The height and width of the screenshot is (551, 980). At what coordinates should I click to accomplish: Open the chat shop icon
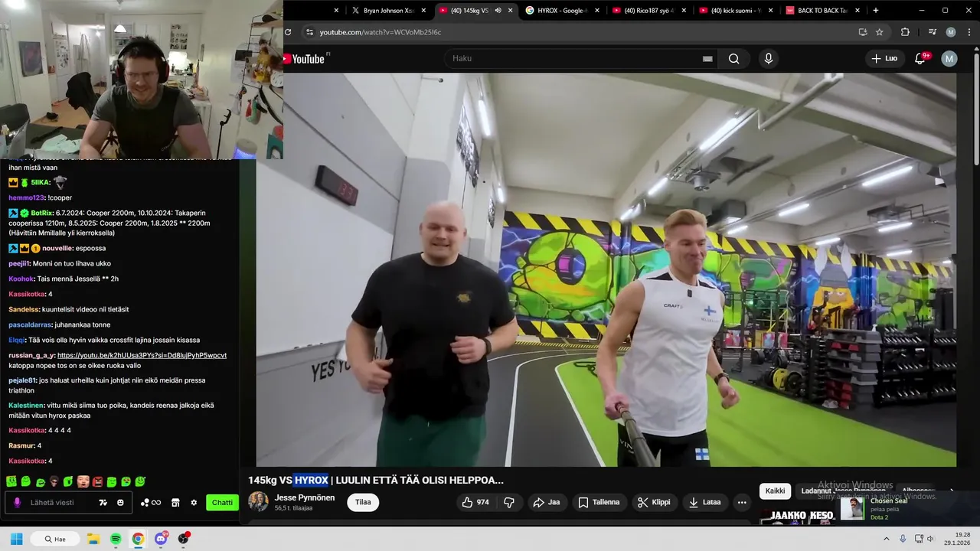tap(175, 503)
